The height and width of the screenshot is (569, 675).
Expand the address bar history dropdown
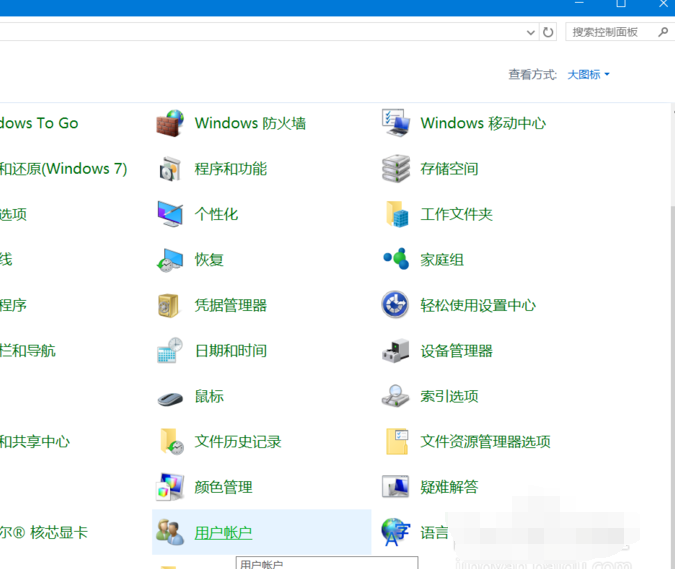(531, 32)
